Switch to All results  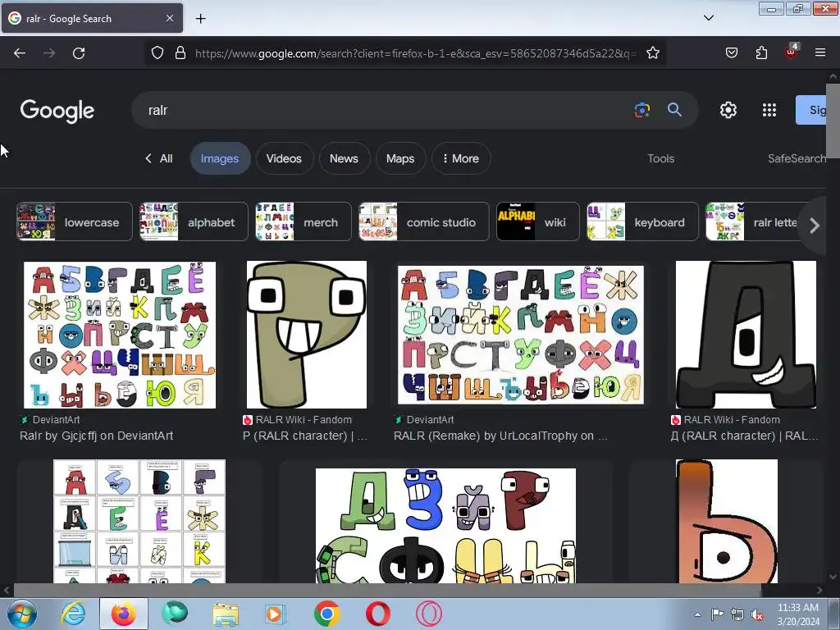tap(159, 158)
